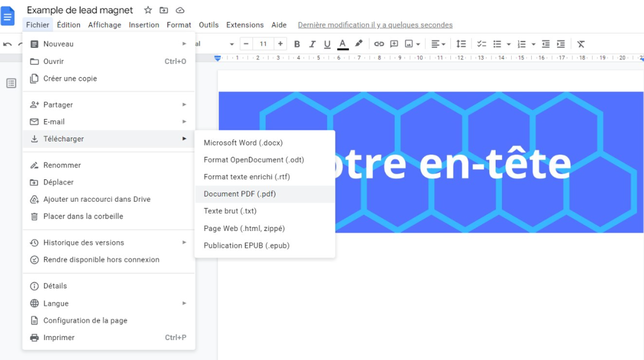This screenshot has height=360, width=644.
Task: Click the move to folder icon beside title
Action: pos(164,10)
